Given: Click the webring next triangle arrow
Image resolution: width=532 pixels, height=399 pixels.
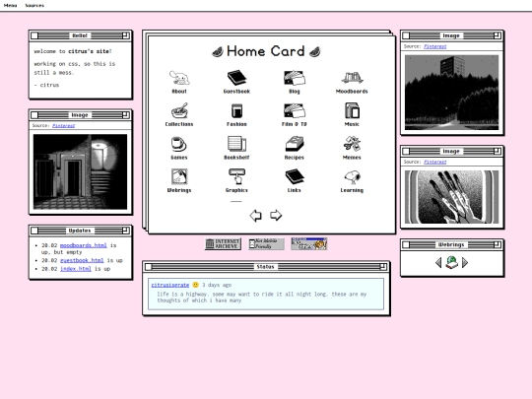Looking at the screenshot, I should click(x=465, y=262).
